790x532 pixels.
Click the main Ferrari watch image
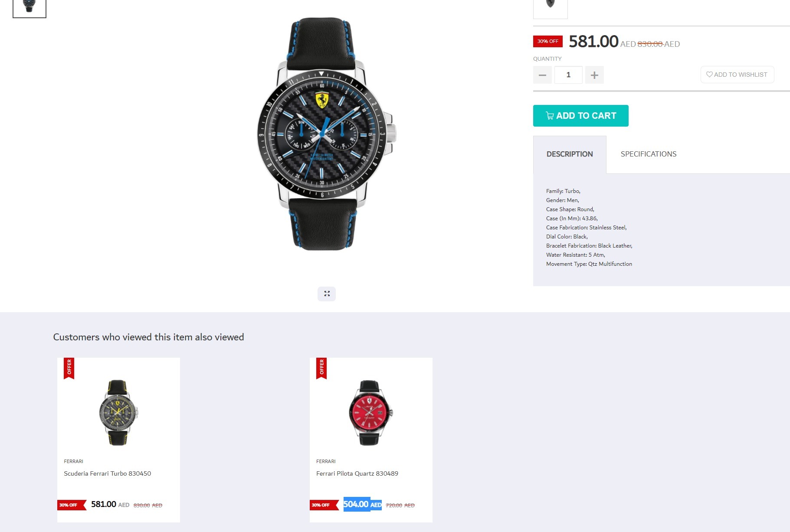[x=326, y=134]
